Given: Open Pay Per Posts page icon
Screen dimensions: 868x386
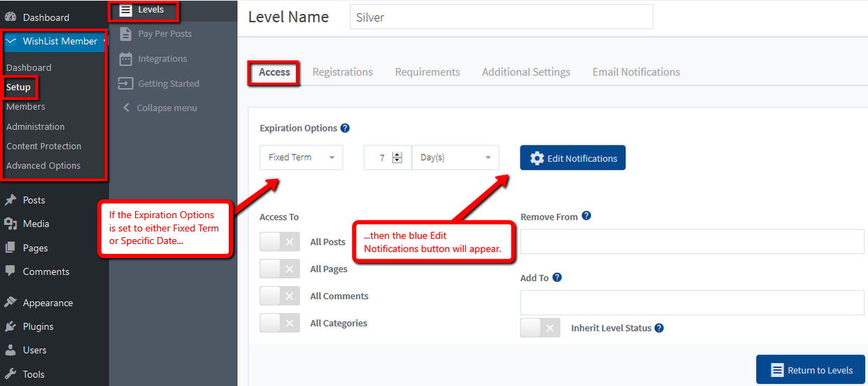Looking at the screenshot, I should coord(125,34).
